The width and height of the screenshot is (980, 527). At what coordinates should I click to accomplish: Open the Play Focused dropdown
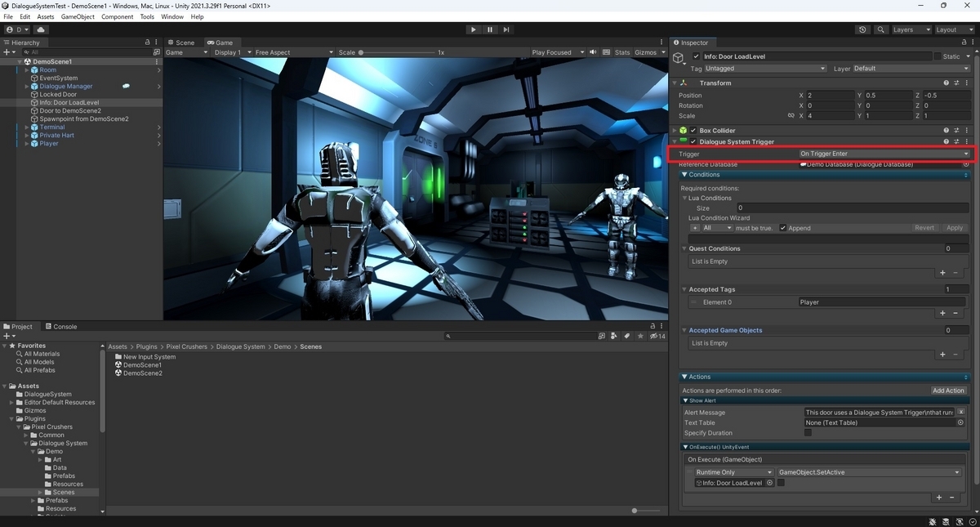558,52
